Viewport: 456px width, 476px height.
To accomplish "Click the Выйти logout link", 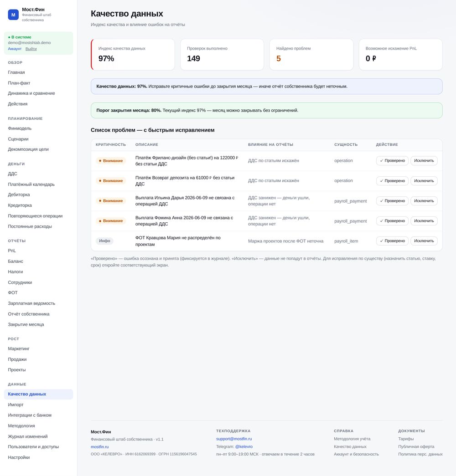I will [x=31, y=49].
